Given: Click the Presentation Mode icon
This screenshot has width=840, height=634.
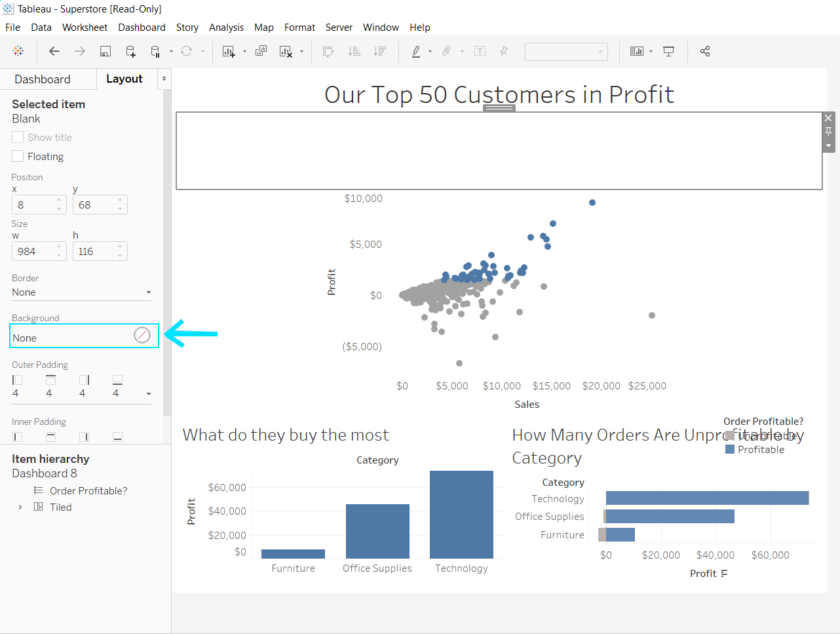Looking at the screenshot, I should [x=668, y=51].
